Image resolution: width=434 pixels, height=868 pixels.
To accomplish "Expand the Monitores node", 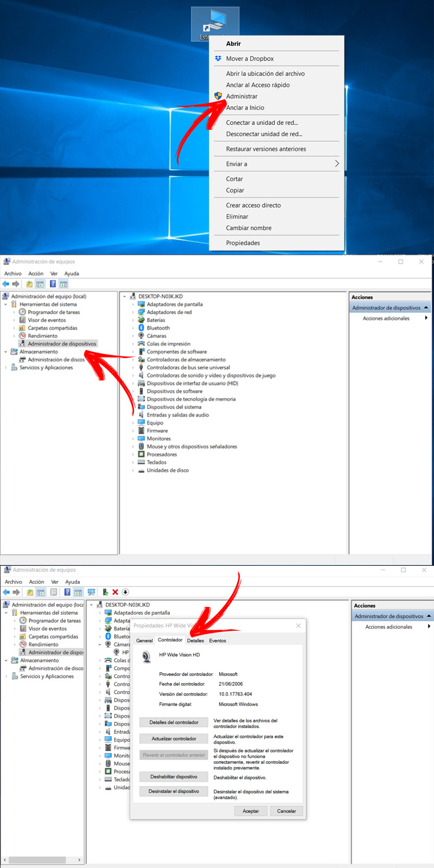I will [x=132, y=439].
